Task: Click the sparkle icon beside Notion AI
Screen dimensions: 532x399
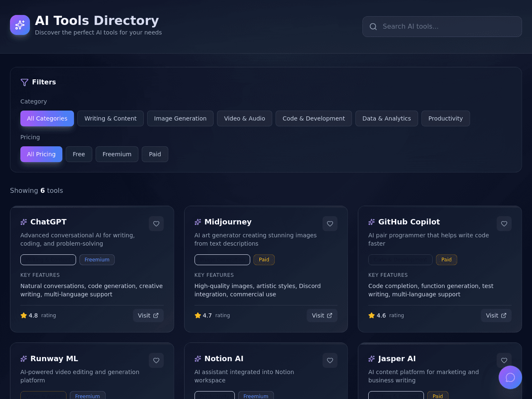Action: [198, 359]
